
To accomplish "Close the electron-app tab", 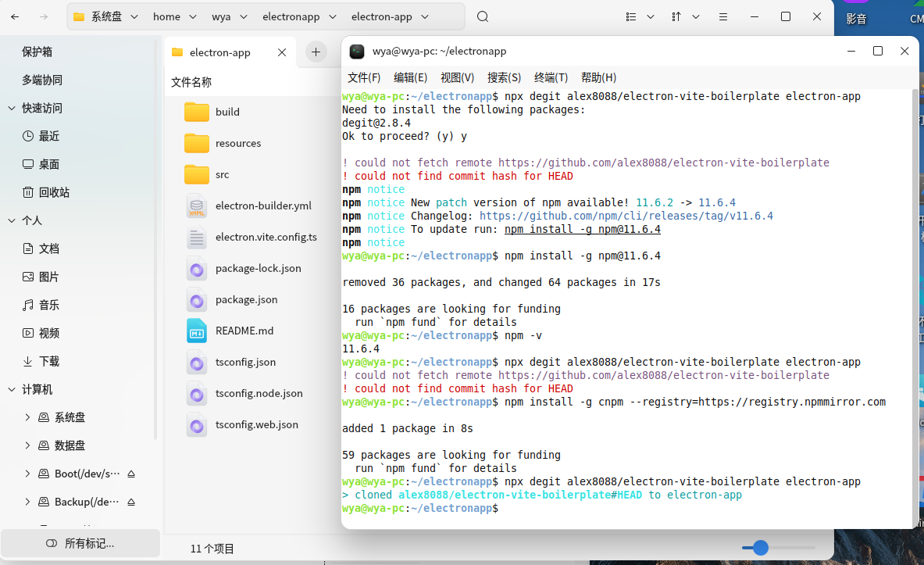I will click(x=282, y=52).
